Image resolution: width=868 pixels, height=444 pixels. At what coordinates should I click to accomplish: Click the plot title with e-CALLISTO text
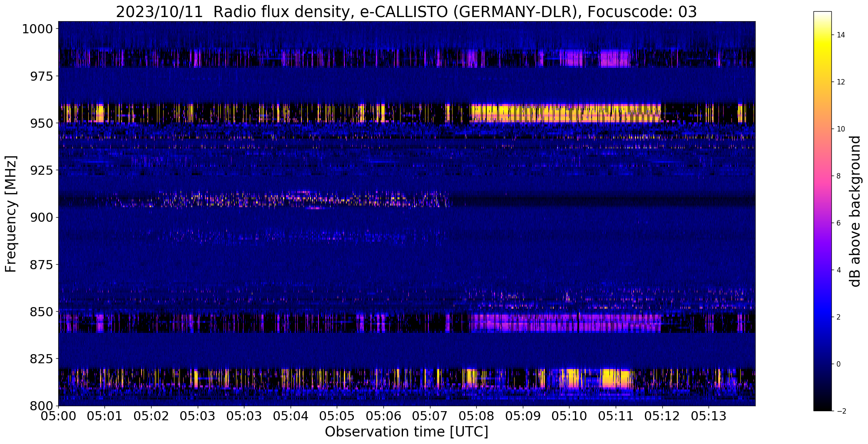(x=406, y=12)
